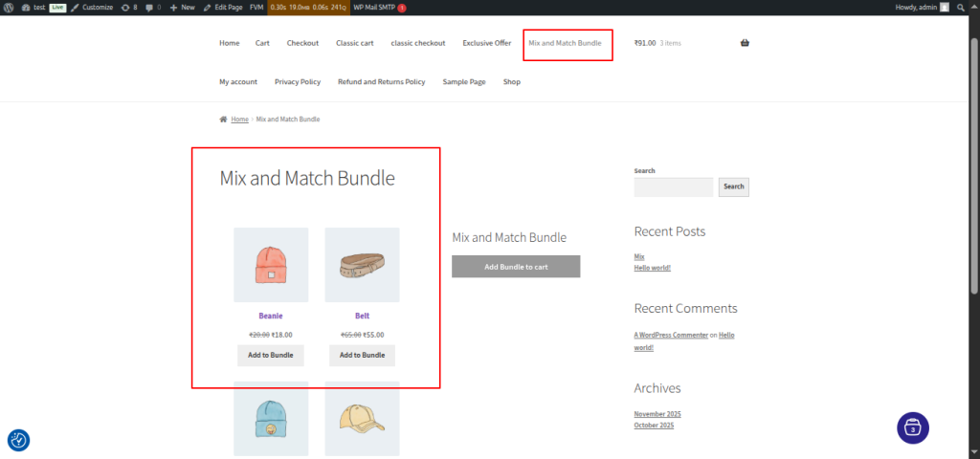Open the Belt product title link
The height and width of the screenshot is (459, 980).
362,316
